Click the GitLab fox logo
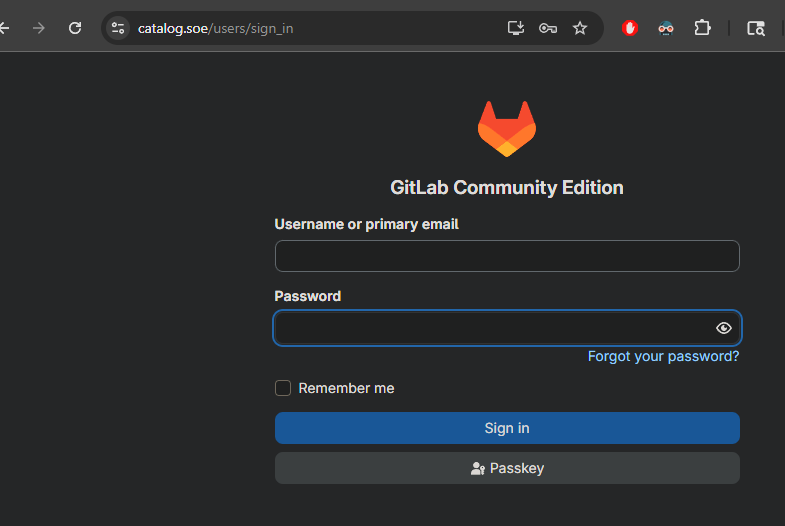This screenshot has height=526, width=785. [x=506, y=129]
